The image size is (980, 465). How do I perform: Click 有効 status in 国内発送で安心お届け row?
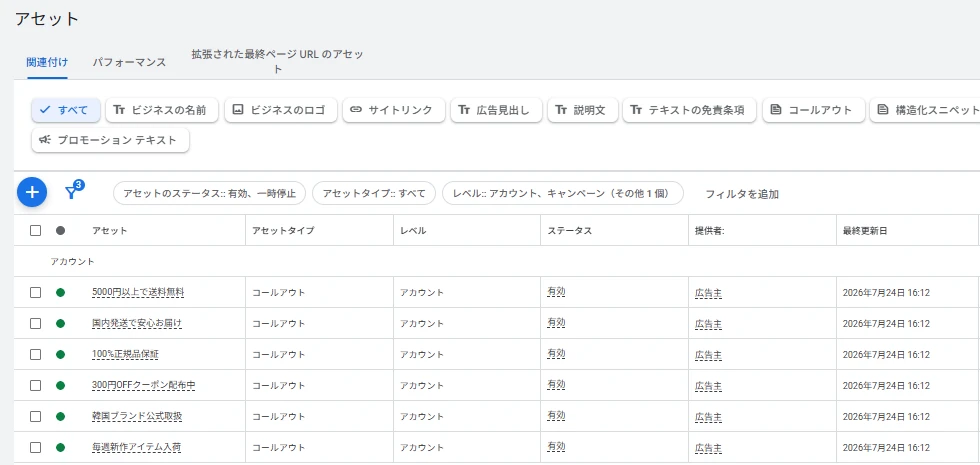coord(556,322)
